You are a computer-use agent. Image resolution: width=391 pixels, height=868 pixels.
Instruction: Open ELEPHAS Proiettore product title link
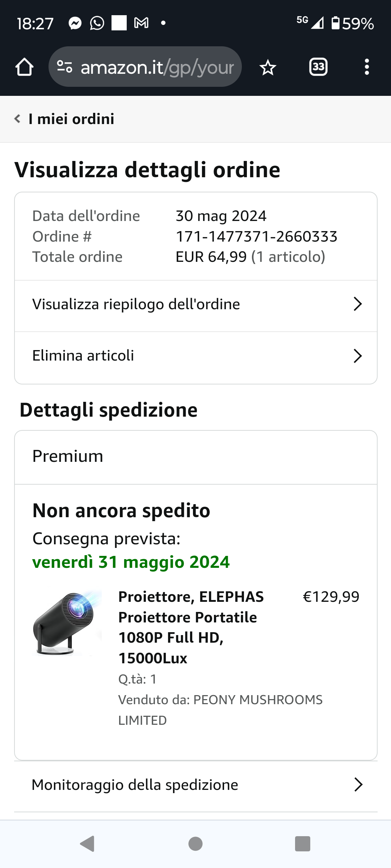click(191, 627)
